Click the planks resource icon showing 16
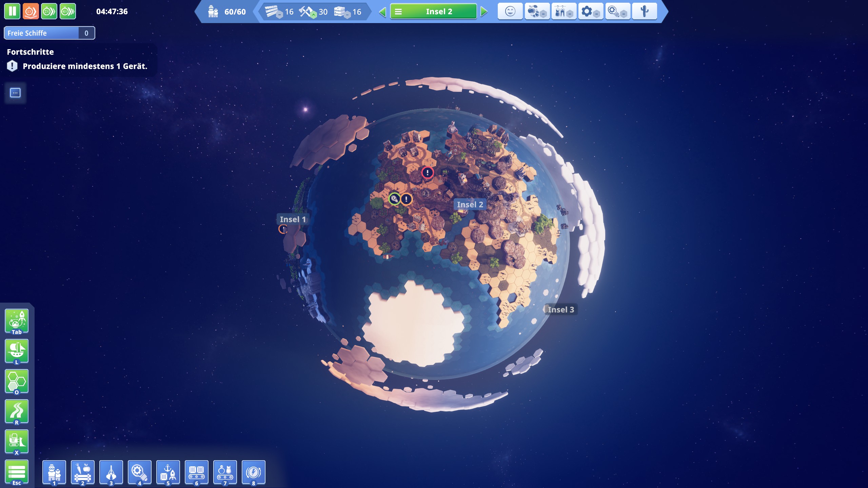The width and height of the screenshot is (868, 488). click(273, 12)
